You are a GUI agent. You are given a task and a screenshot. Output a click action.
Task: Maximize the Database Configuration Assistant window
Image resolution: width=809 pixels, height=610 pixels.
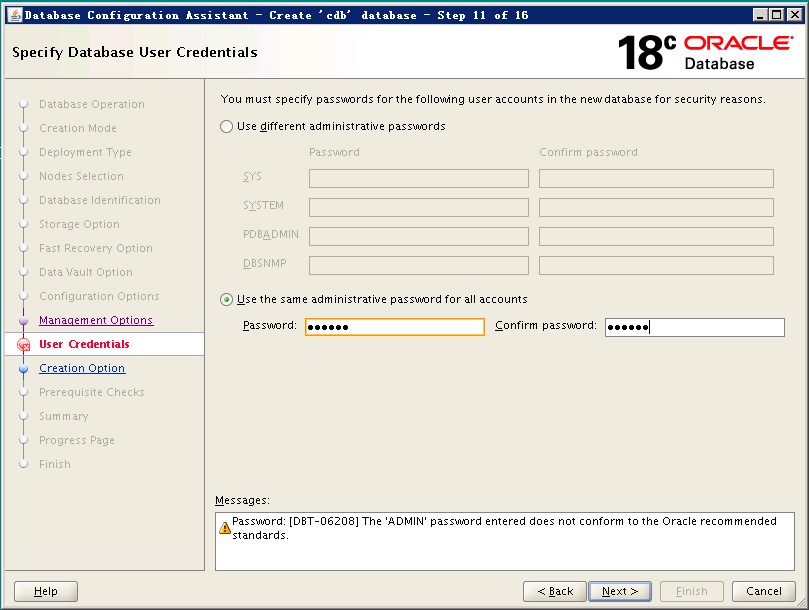click(x=776, y=15)
